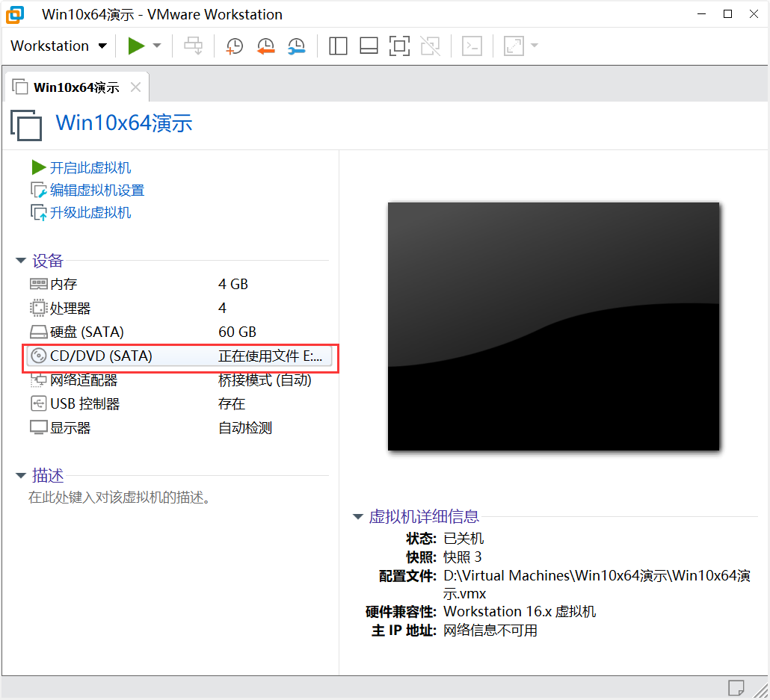Toggle the library sidebar view icon

pyautogui.click(x=338, y=46)
